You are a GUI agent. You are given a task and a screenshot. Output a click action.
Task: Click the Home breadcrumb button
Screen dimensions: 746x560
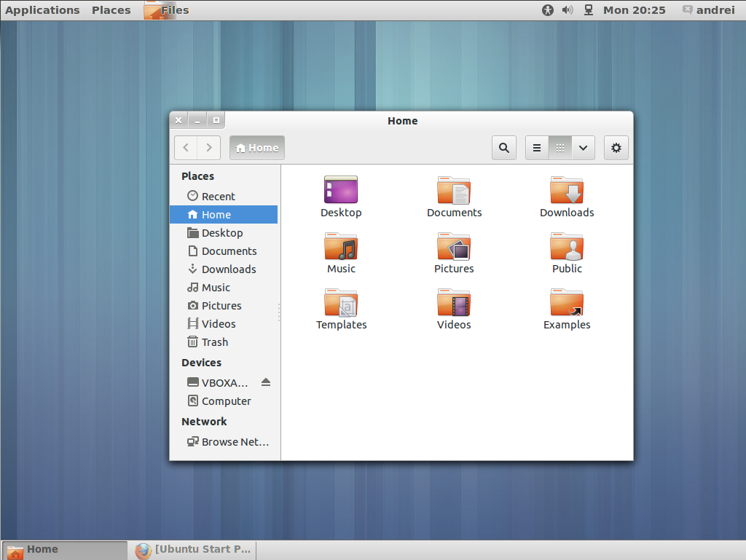point(256,147)
